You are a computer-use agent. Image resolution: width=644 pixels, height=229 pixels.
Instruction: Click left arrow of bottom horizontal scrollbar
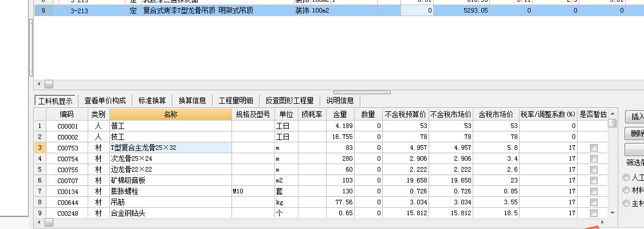(39, 223)
